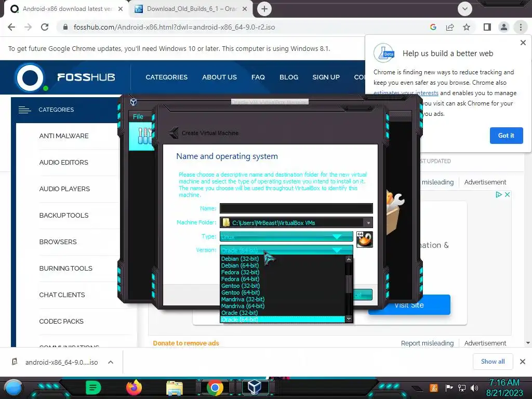Collapse the Version dropdown

point(286,250)
